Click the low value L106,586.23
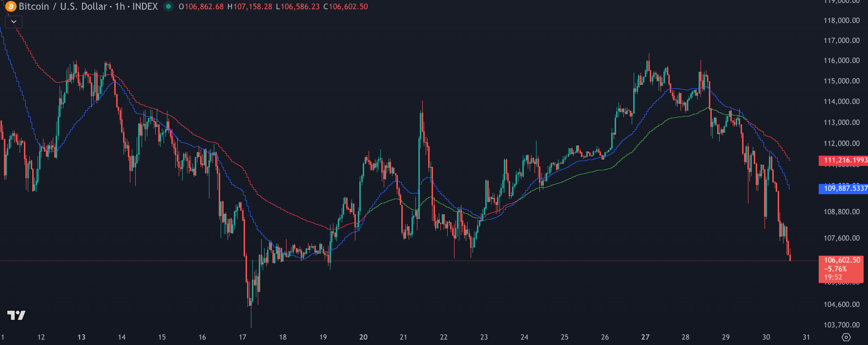868x345 pixels. 298,7
